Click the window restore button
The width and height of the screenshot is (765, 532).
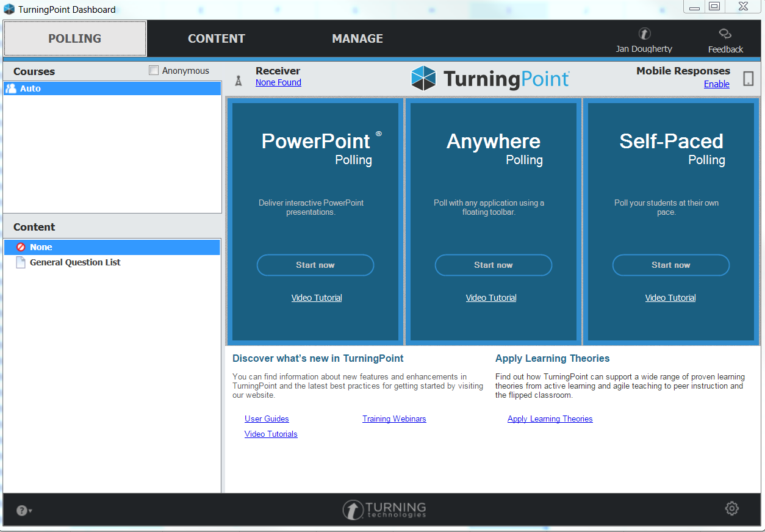point(714,6)
